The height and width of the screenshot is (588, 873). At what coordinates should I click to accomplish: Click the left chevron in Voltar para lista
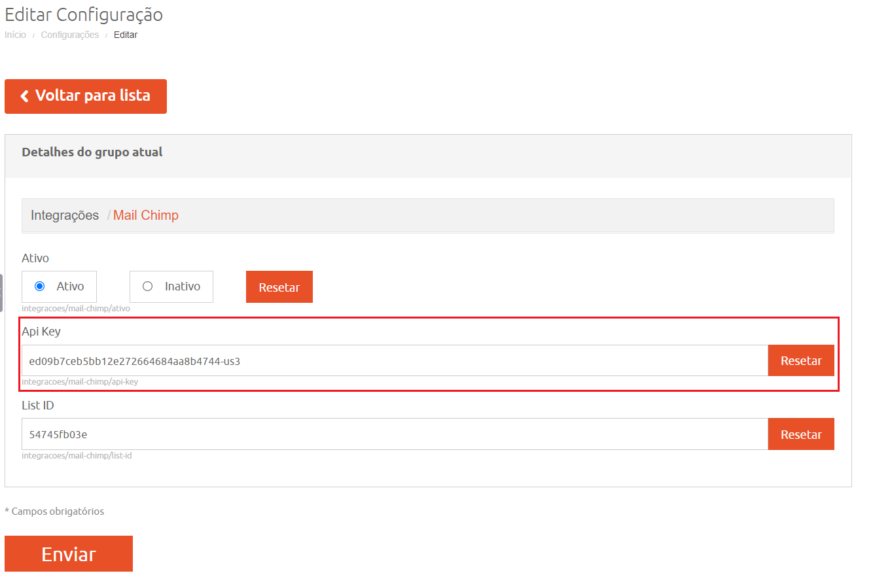pyautogui.click(x=24, y=96)
